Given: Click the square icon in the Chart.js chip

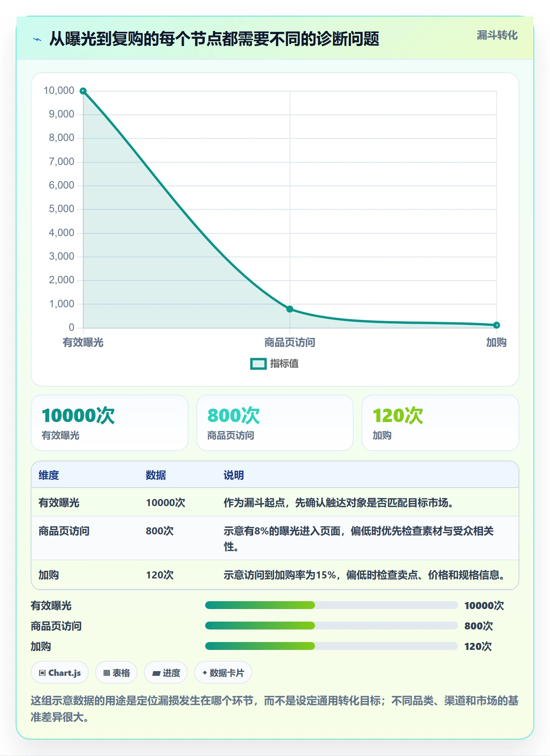Looking at the screenshot, I should (42, 673).
